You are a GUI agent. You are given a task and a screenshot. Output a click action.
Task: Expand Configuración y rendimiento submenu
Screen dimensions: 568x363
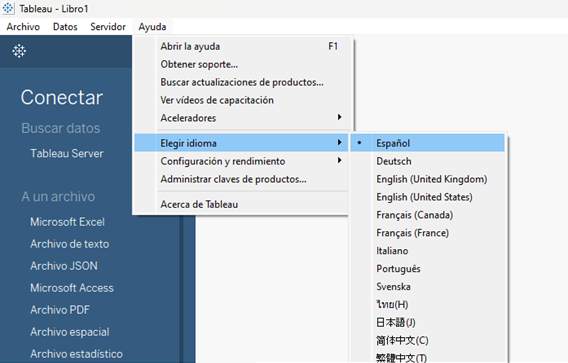241,161
